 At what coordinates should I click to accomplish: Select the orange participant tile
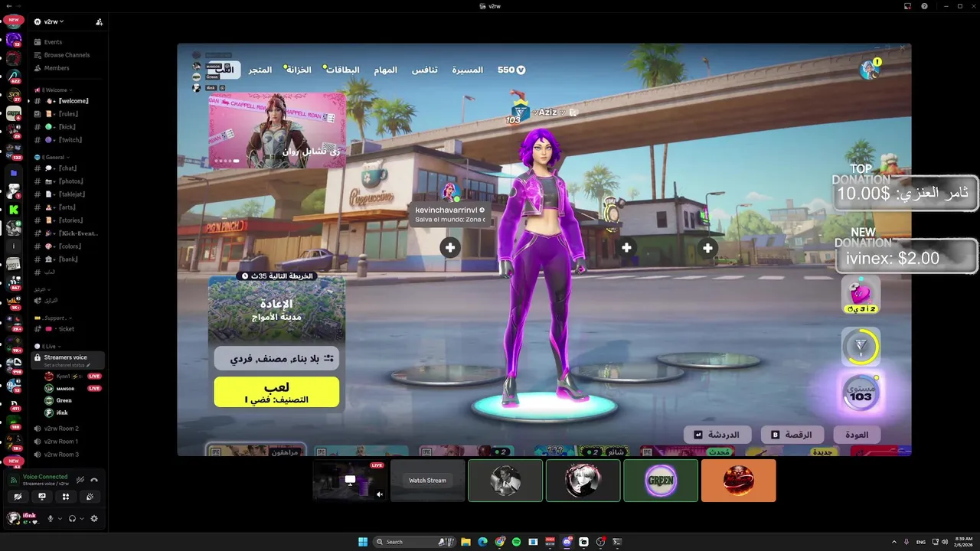739,481
